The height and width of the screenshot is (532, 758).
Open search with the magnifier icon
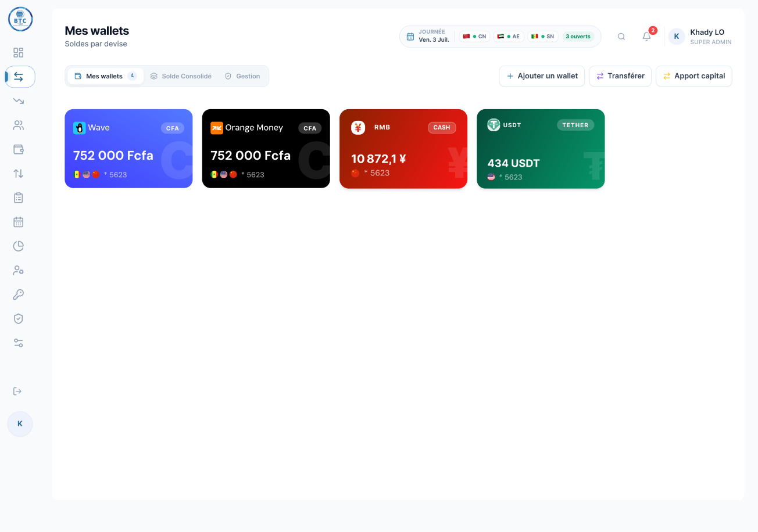click(x=621, y=37)
